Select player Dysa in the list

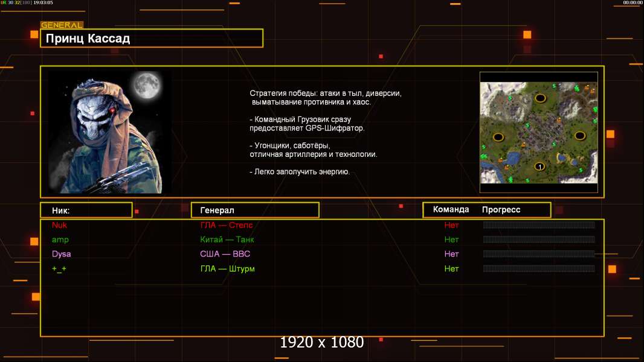(61, 254)
